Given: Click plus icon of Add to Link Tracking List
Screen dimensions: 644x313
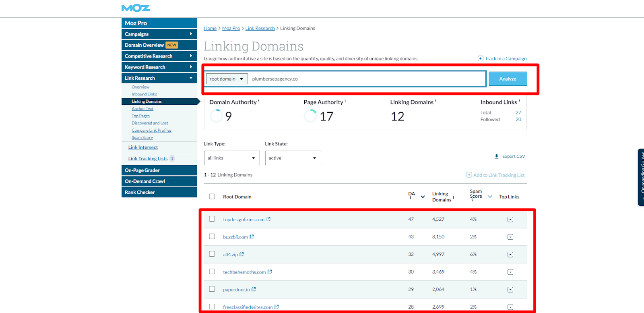Looking at the screenshot, I should click(x=469, y=175).
